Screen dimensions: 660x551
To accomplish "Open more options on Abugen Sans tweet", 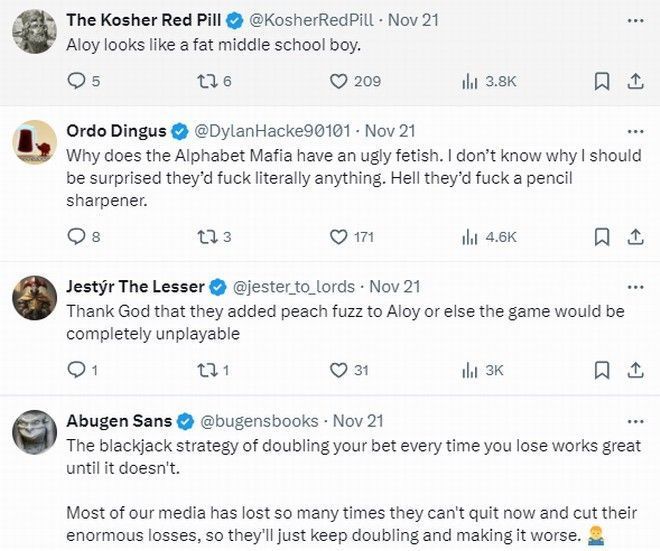I will 635,420.
